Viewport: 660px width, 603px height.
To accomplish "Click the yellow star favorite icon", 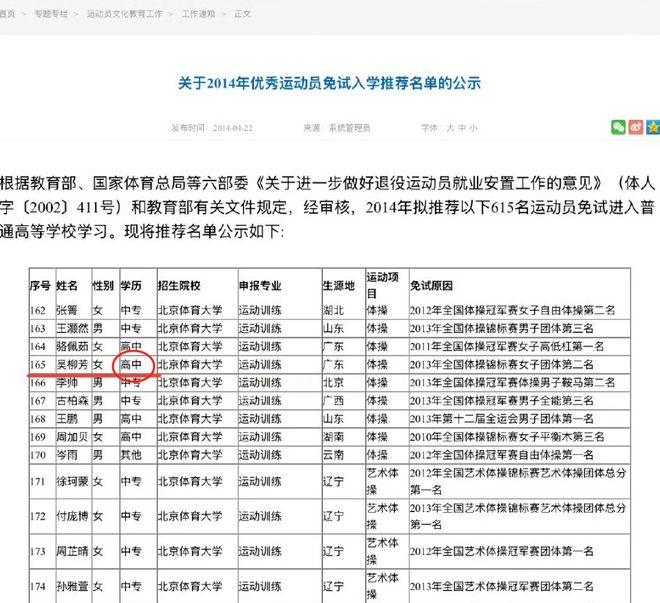I will coord(653,128).
